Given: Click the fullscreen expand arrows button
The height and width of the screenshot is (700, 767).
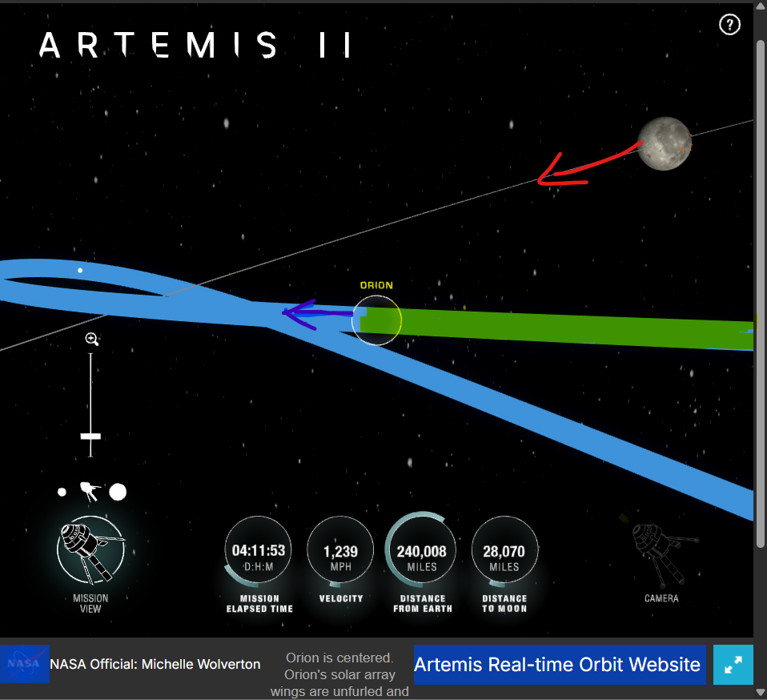Looking at the screenshot, I should [x=733, y=664].
